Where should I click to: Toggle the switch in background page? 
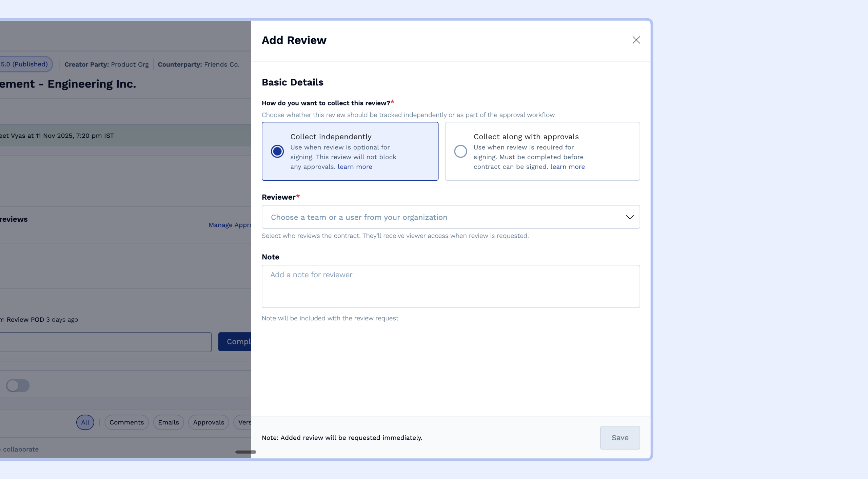coord(18,385)
